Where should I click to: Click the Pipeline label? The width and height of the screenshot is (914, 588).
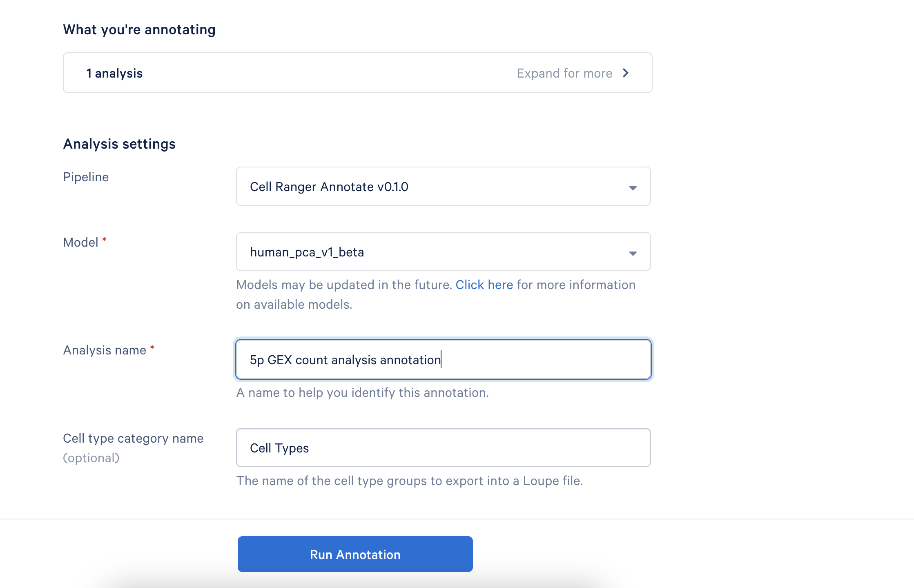86,177
